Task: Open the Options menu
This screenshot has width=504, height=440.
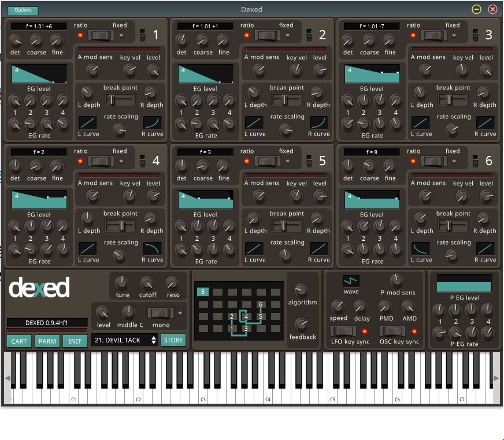Action: click(23, 10)
